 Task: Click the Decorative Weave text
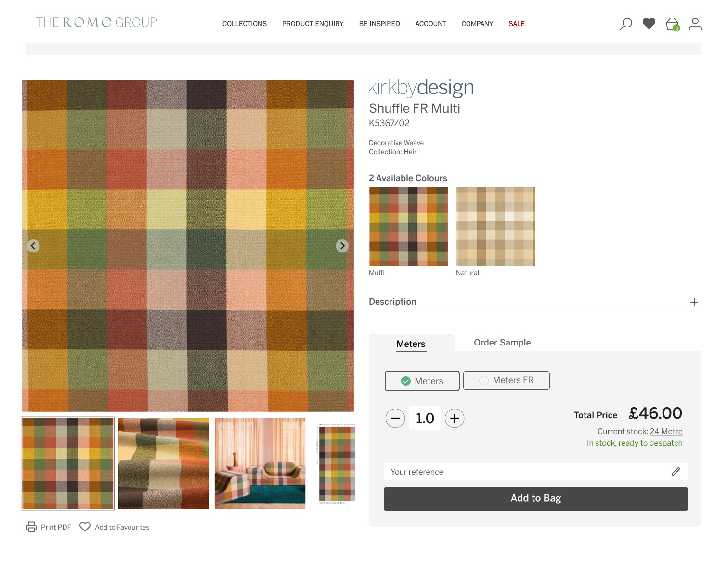(396, 143)
